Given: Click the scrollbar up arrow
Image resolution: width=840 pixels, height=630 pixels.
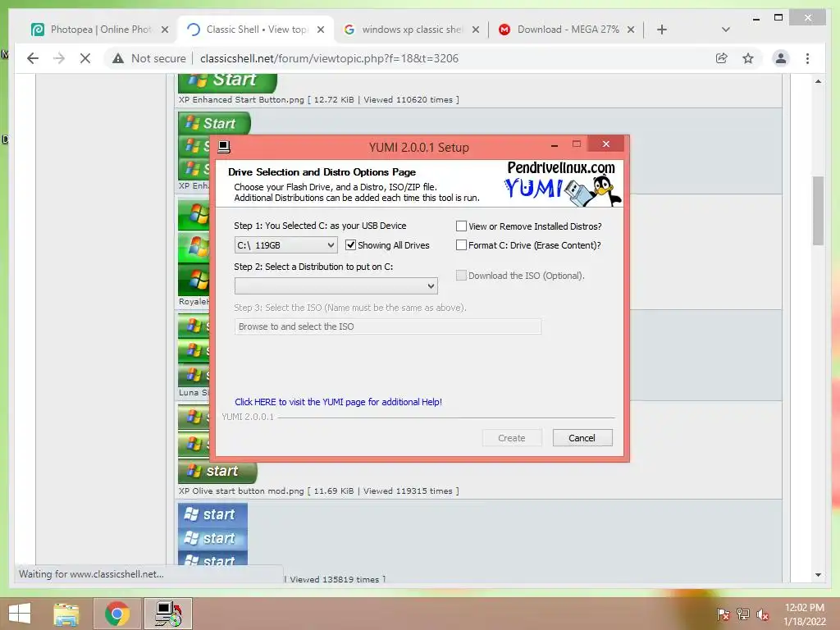Looking at the screenshot, I should tap(818, 81).
